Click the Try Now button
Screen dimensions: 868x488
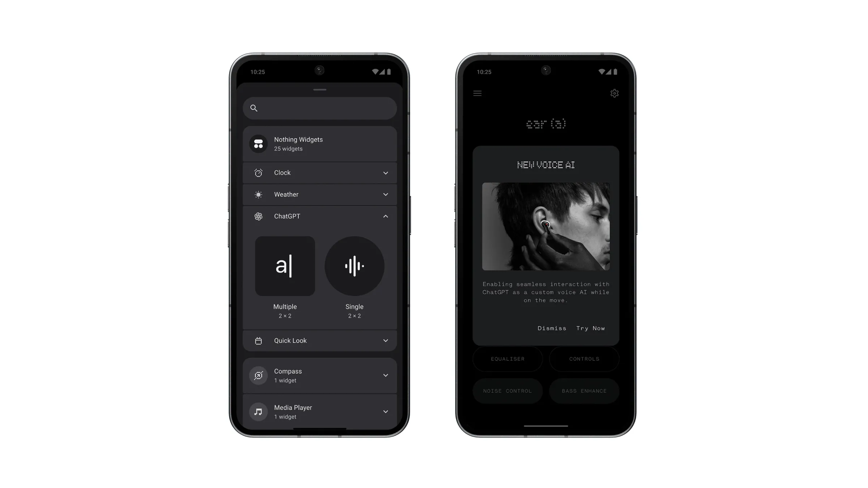coord(590,328)
